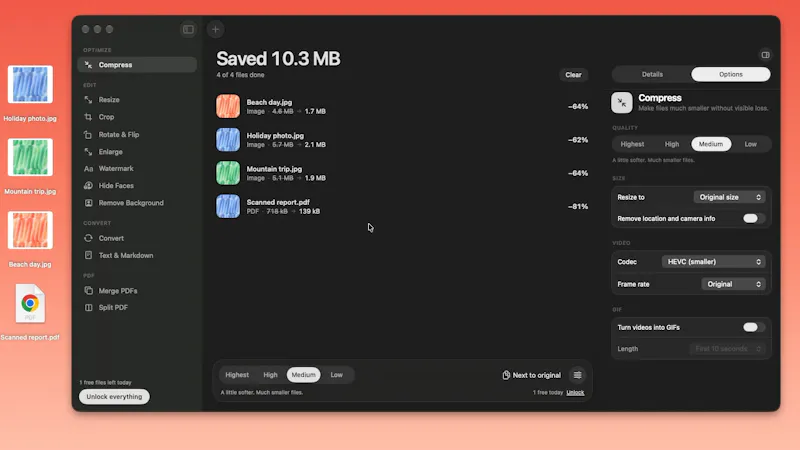
Task: Click the Mountain trip.jpg thumbnail in the file list
Action: 228,173
